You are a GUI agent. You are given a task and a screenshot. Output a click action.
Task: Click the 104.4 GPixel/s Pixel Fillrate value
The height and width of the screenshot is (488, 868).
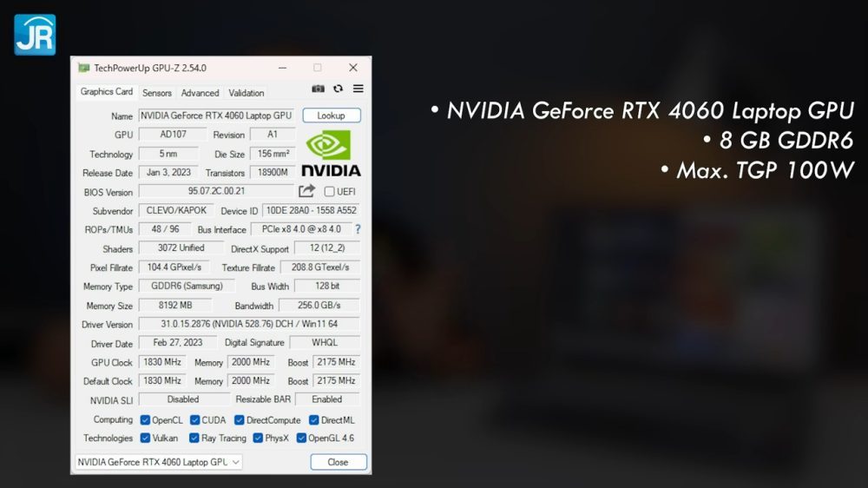[x=174, y=267]
